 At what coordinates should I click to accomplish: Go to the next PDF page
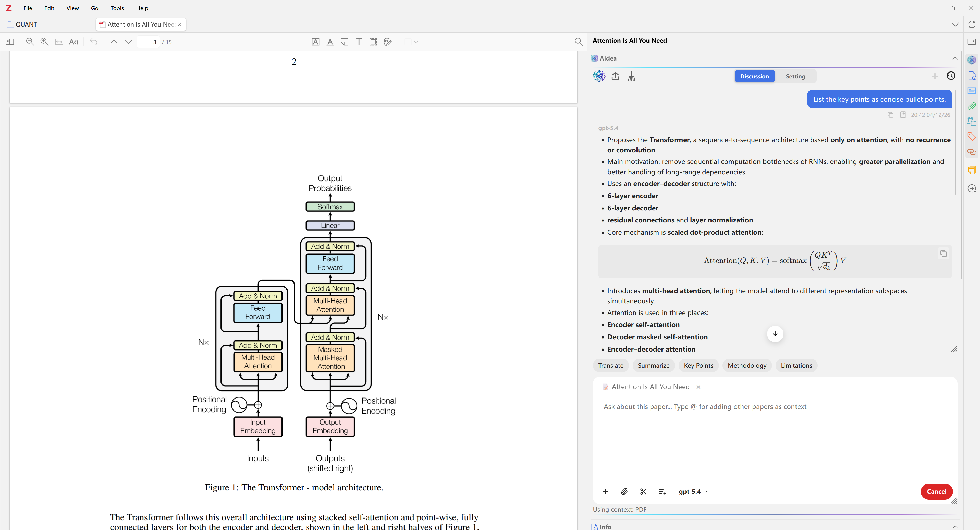pos(128,42)
